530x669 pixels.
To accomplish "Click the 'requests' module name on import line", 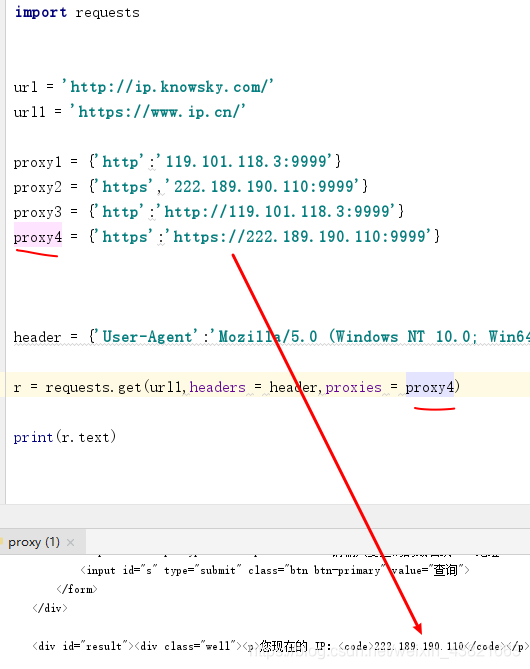I will [x=108, y=13].
